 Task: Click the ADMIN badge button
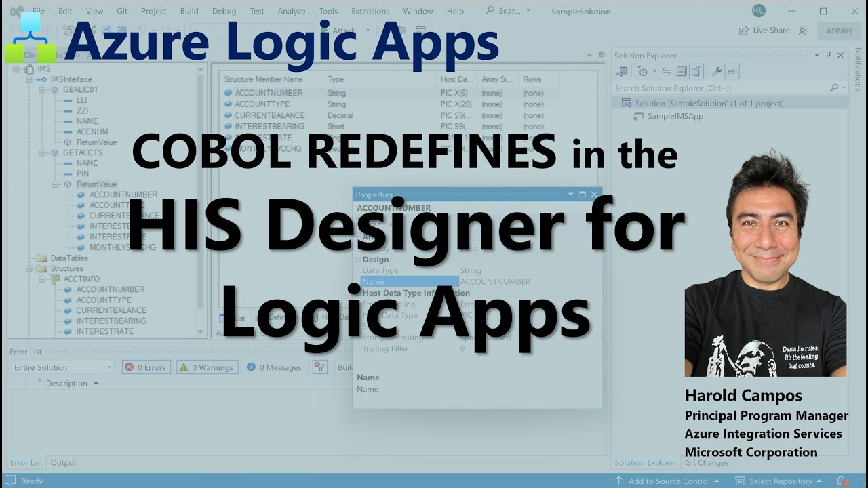point(839,30)
